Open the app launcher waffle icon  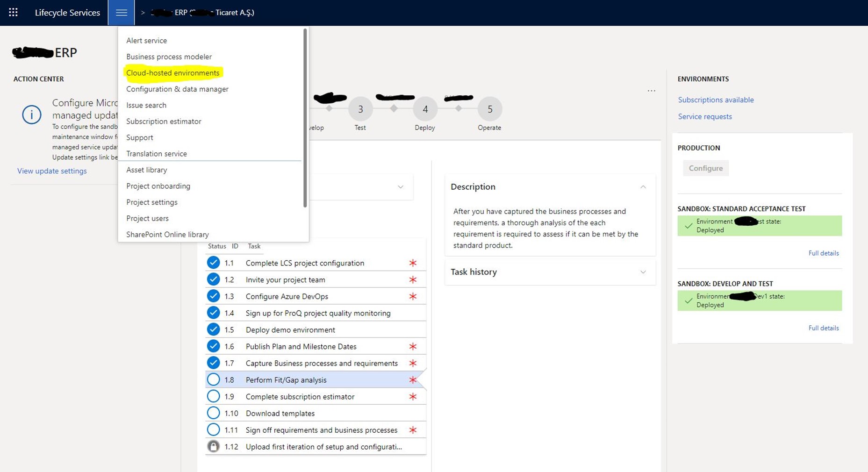(13, 13)
